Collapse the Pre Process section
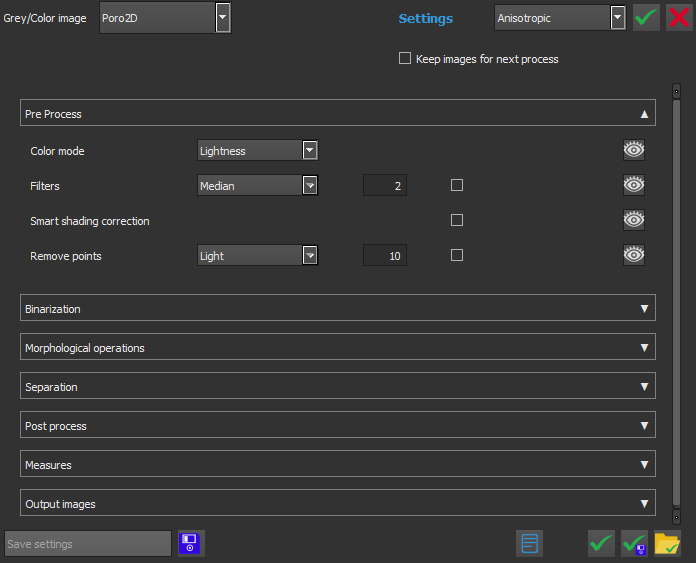Viewport: 696px width, 563px height. 338,113
